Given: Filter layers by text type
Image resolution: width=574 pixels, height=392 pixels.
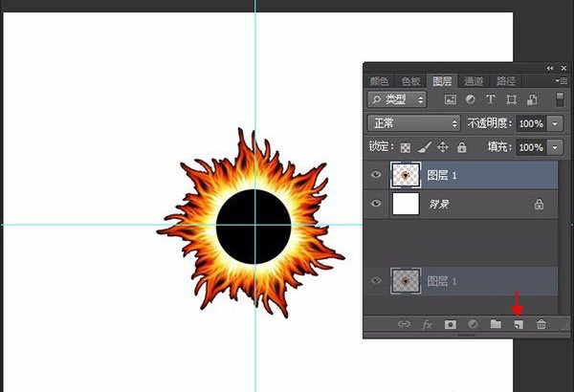Looking at the screenshot, I should pos(491,99).
